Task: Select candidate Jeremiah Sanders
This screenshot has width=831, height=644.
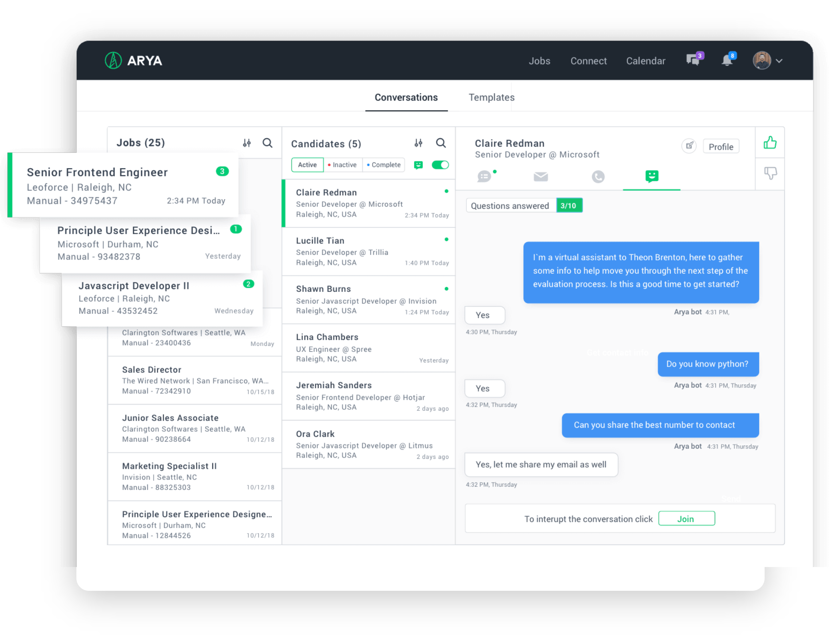Action: [369, 396]
